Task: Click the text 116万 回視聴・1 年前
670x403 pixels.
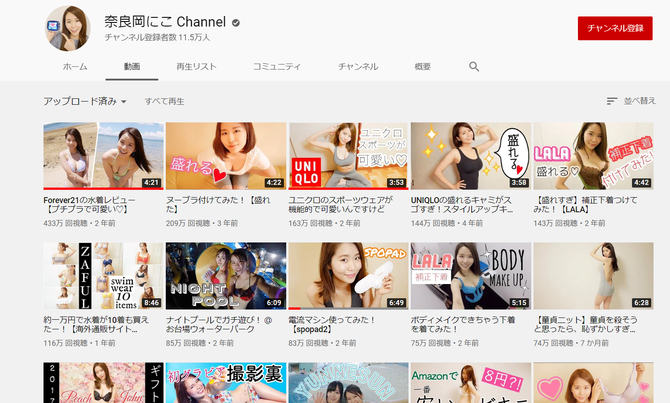Action: (x=79, y=343)
